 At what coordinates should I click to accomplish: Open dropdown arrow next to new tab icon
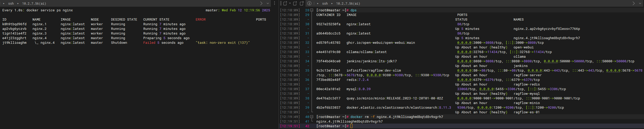(290, 3)
